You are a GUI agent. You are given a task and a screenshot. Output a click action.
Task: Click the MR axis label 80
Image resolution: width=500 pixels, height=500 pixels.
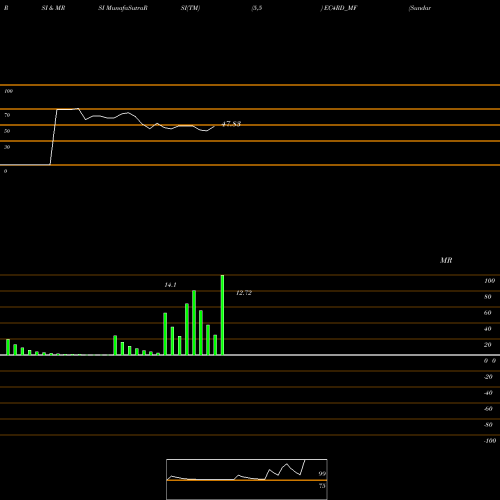[488, 297]
